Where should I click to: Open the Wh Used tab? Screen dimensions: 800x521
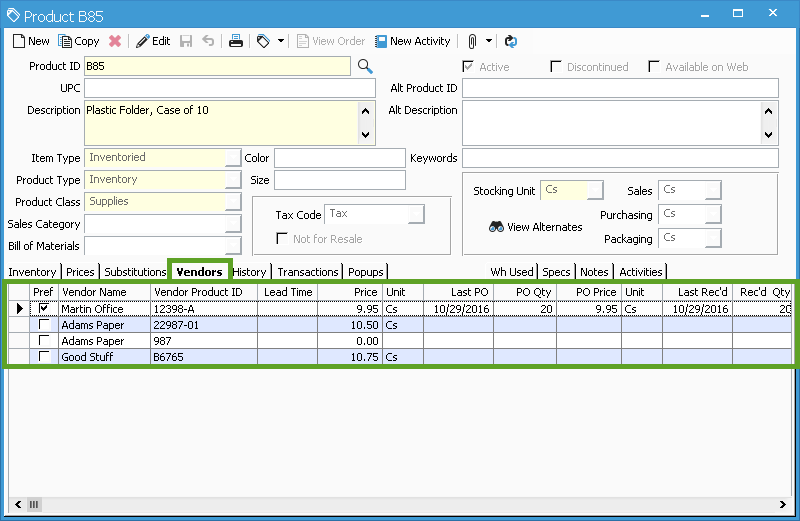coord(512,272)
